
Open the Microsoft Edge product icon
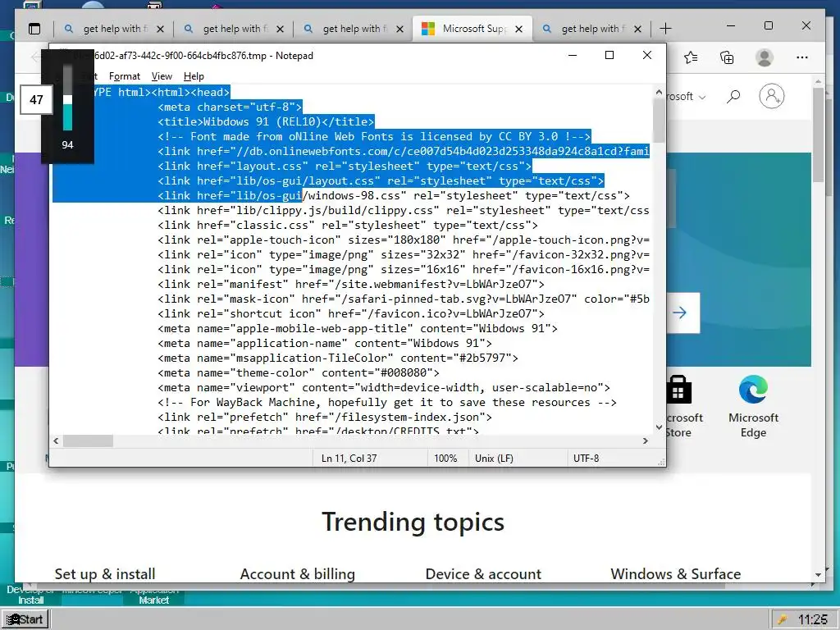(x=753, y=390)
